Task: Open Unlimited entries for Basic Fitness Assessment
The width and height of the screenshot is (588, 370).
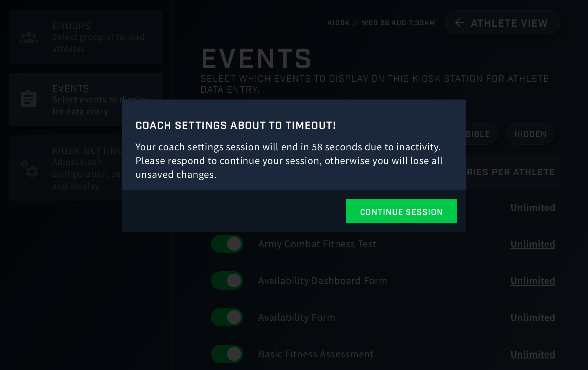Action: pyautogui.click(x=533, y=354)
